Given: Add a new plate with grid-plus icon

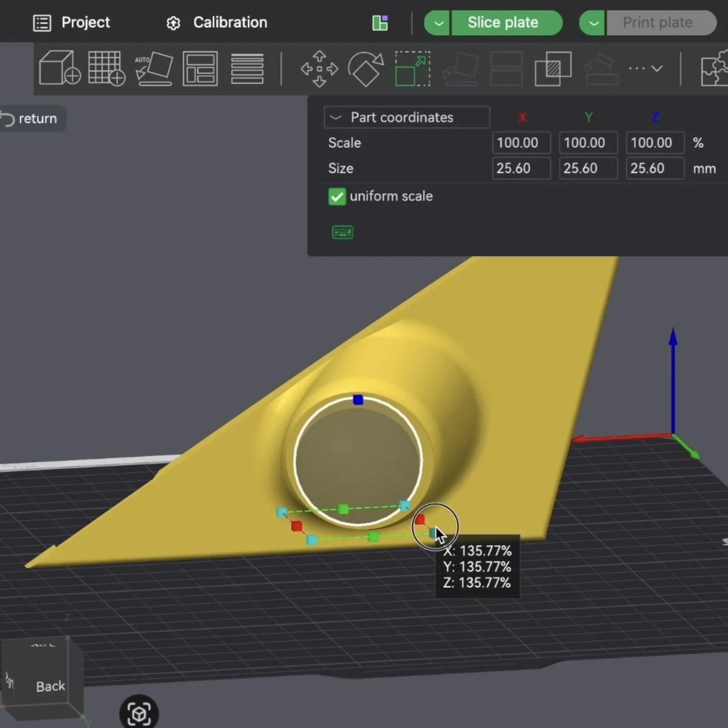Looking at the screenshot, I should (106, 68).
